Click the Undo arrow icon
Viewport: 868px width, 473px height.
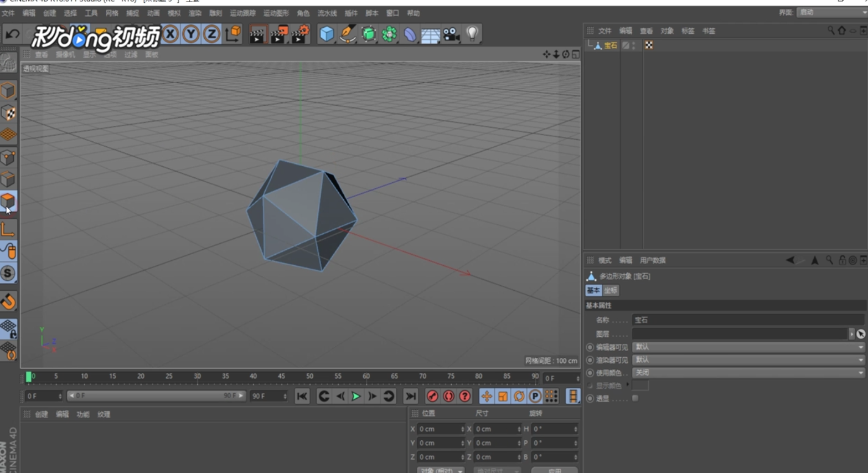[12, 34]
